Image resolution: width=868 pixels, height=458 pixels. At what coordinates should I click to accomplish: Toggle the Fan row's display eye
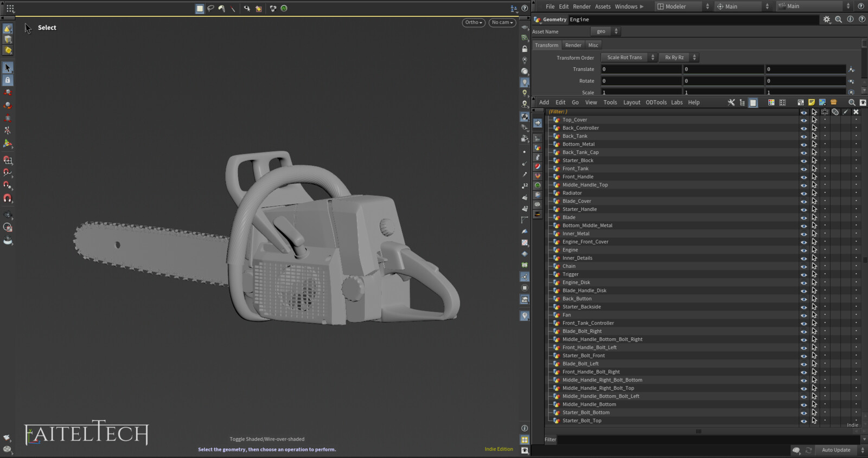803,315
